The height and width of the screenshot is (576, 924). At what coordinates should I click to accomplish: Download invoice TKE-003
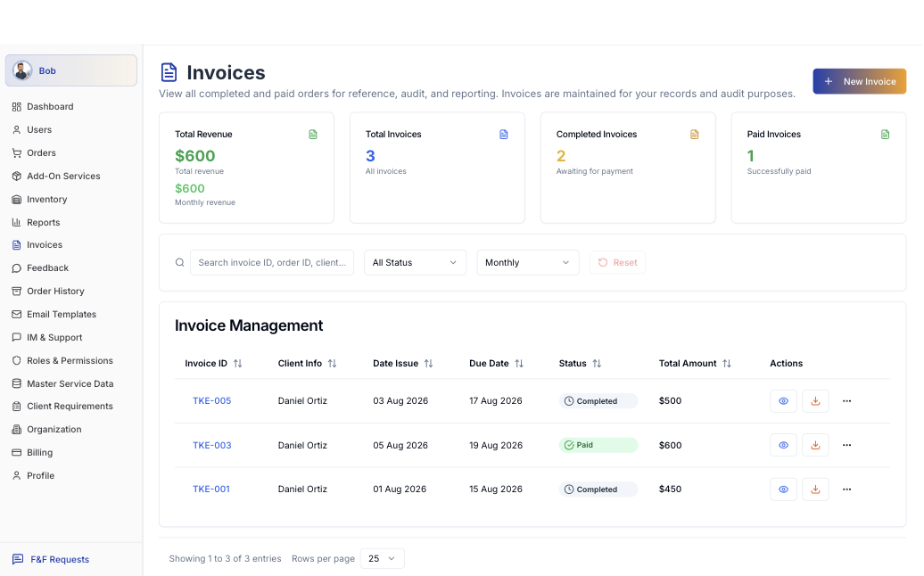pos(815,445)
